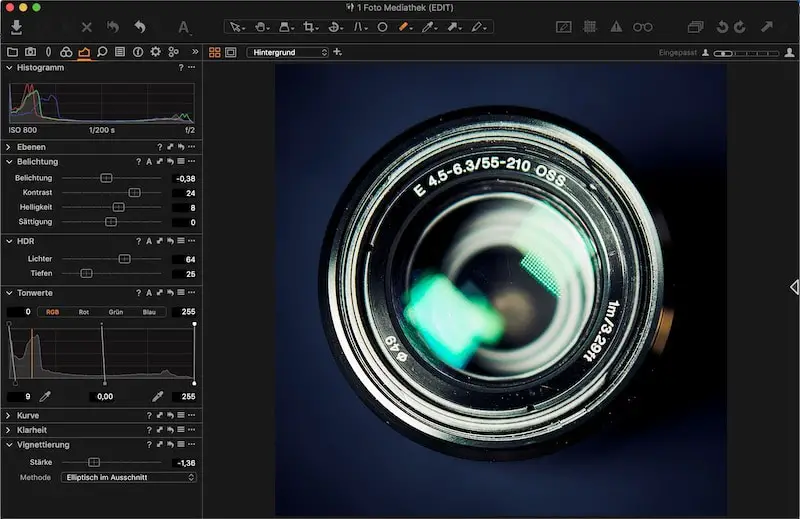Pick highlight point with right Tonwerte eyedropper
800x519 pixels.
pyautogui.click(x=158, y=396)
